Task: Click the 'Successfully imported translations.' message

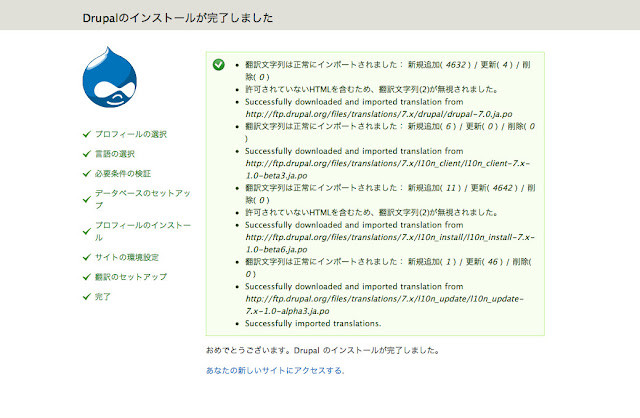Action: point(313,323)
